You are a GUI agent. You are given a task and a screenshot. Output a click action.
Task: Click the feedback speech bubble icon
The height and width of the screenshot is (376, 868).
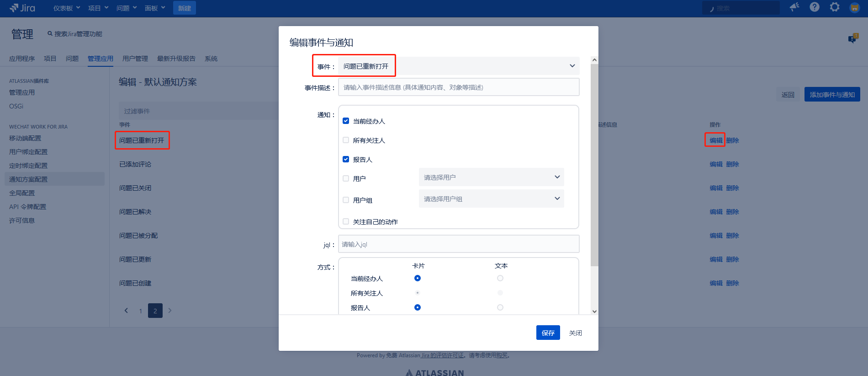[852, 38]
